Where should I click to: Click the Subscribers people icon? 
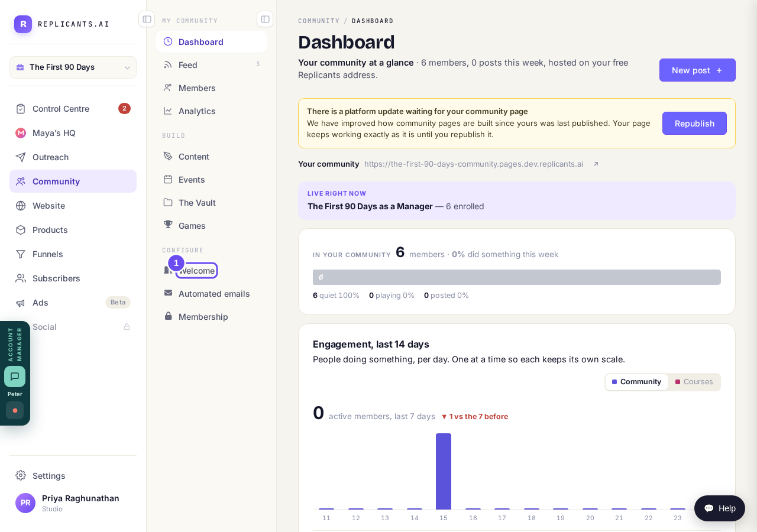click(21, 278)
